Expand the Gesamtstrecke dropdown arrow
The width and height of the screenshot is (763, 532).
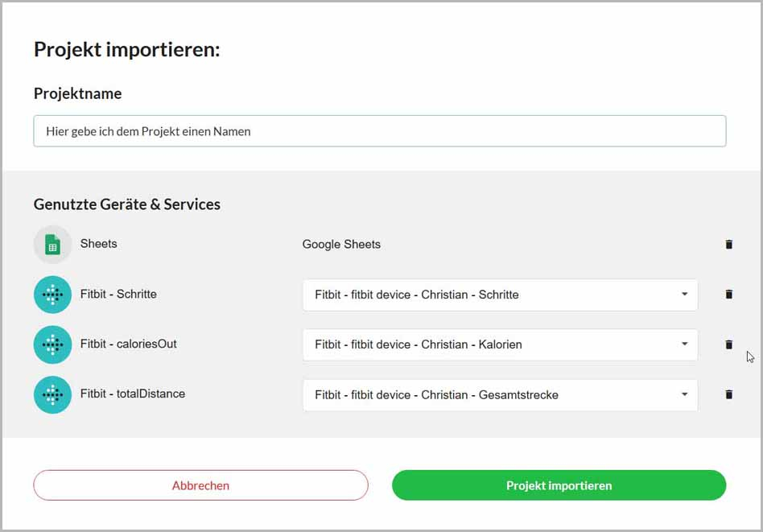(x=684, y=394)
